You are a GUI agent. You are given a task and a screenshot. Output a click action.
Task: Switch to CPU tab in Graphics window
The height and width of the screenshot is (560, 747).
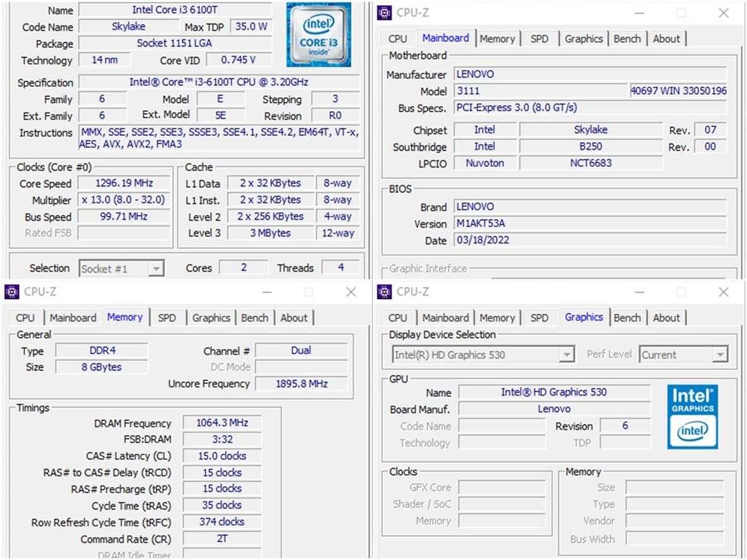(x=397, y=318)
